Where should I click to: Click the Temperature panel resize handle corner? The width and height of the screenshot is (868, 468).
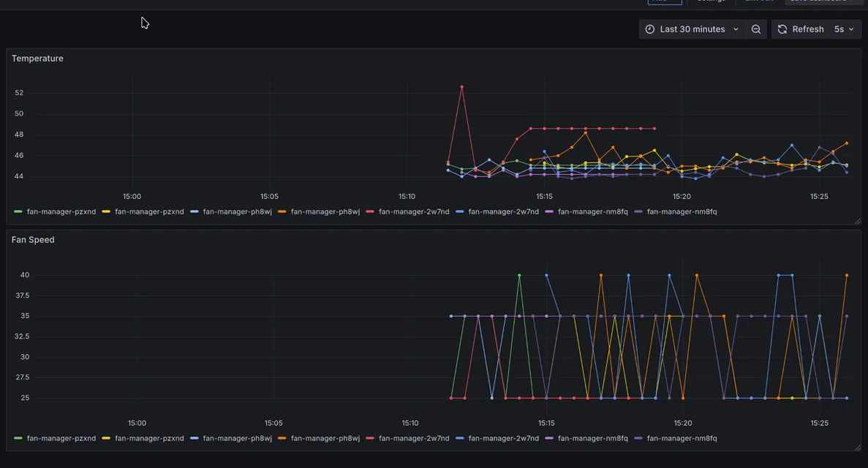coord(858,221)
